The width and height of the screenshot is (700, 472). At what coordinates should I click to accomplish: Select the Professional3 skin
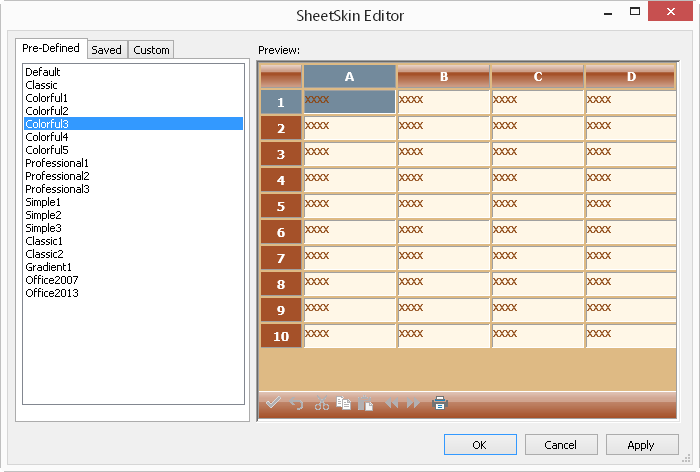coord(133,189)
